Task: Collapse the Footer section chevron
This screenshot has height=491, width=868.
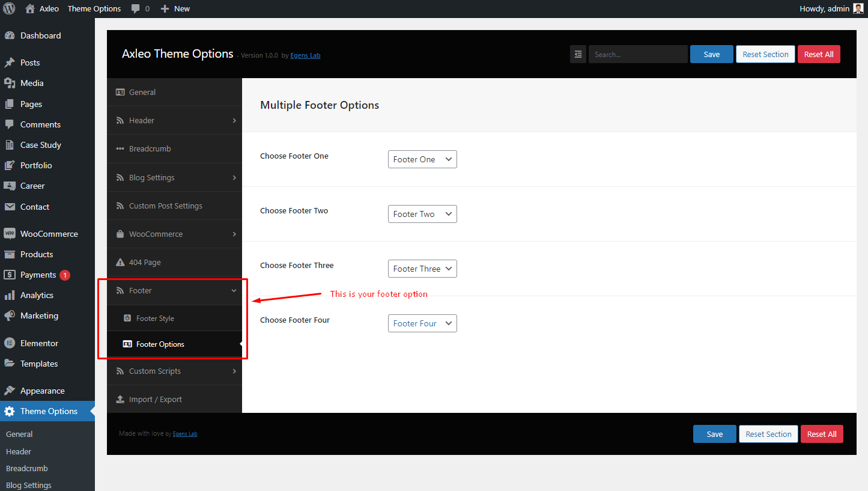Action: point(234,291)
